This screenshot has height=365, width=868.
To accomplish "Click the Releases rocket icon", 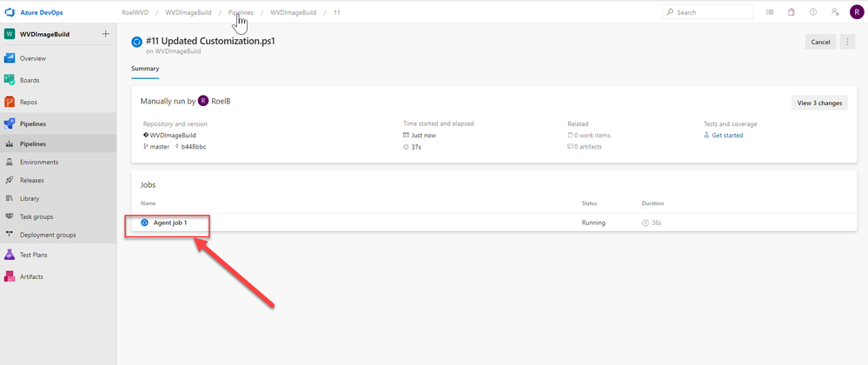I will (10, 181).
